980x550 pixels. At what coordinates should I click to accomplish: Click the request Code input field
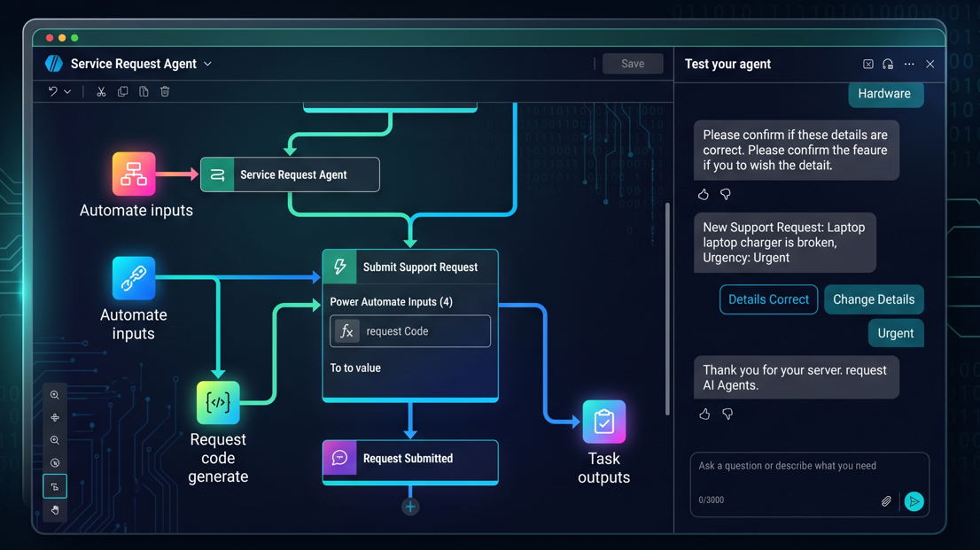(x=410, y=330)
